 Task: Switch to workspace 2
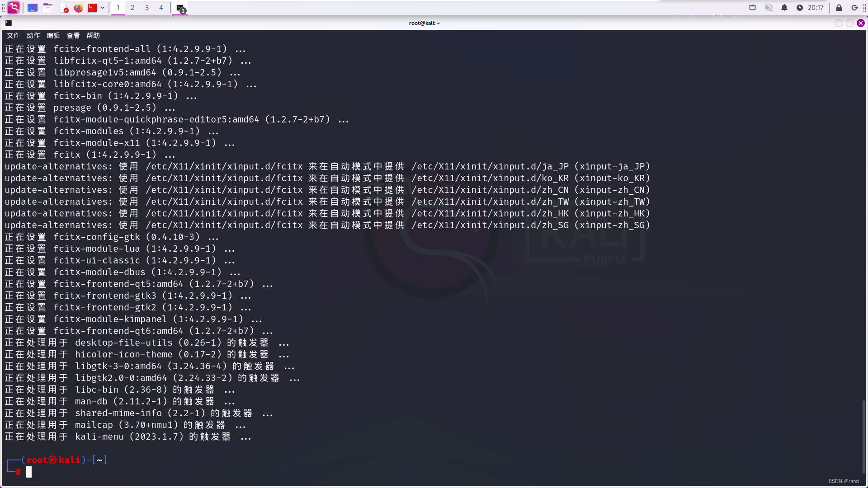click(x=132, y=8)
